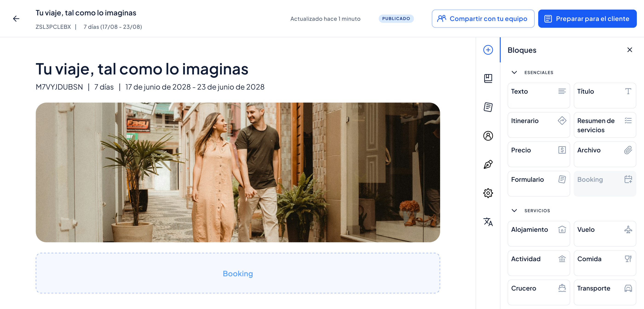The width and height of the screenshot is (644, 309).
Task: Open the notes document sidebar icon
Action: click(488, 107)
